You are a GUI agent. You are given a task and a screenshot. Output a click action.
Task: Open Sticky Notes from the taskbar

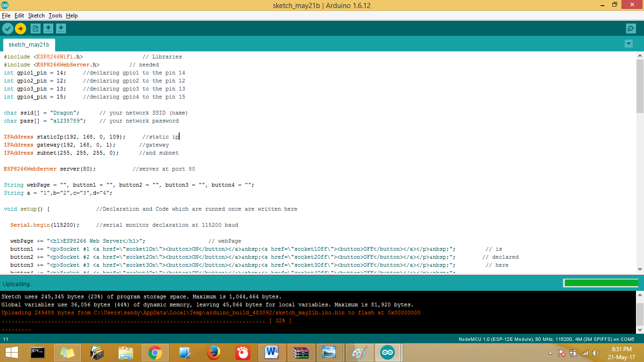[x=67, y=353]
